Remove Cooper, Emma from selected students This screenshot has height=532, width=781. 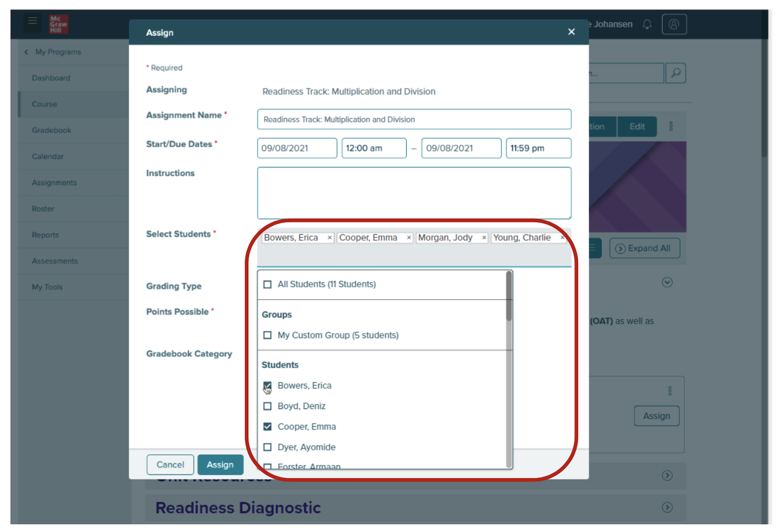pyautogui.click(x=409, y=238)
